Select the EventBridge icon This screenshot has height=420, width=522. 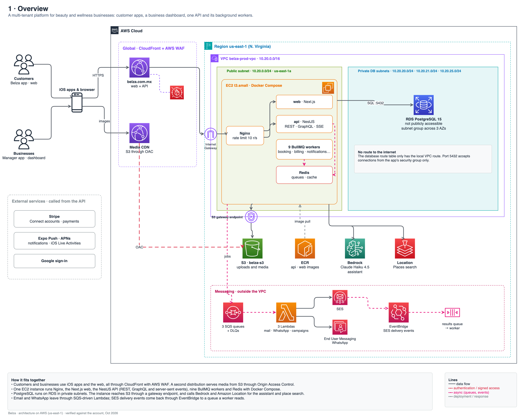click(399, 312)
